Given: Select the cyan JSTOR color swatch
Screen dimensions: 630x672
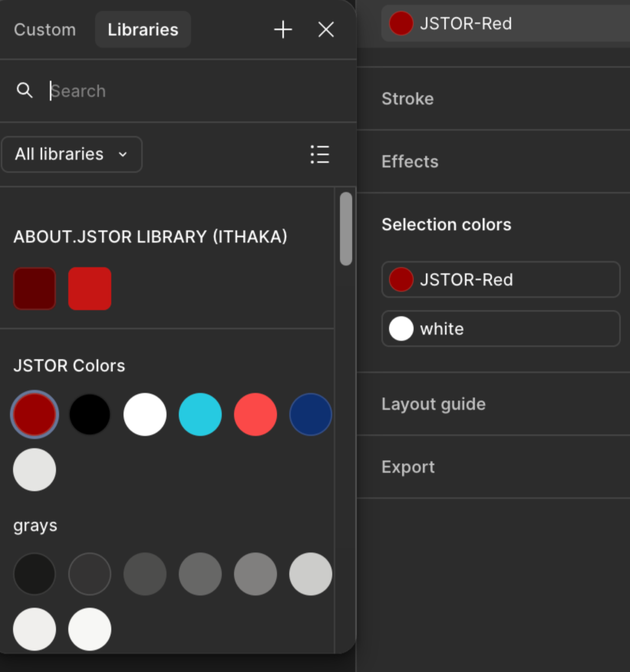Looking at the screenshot, I should (x=200, y=414).
